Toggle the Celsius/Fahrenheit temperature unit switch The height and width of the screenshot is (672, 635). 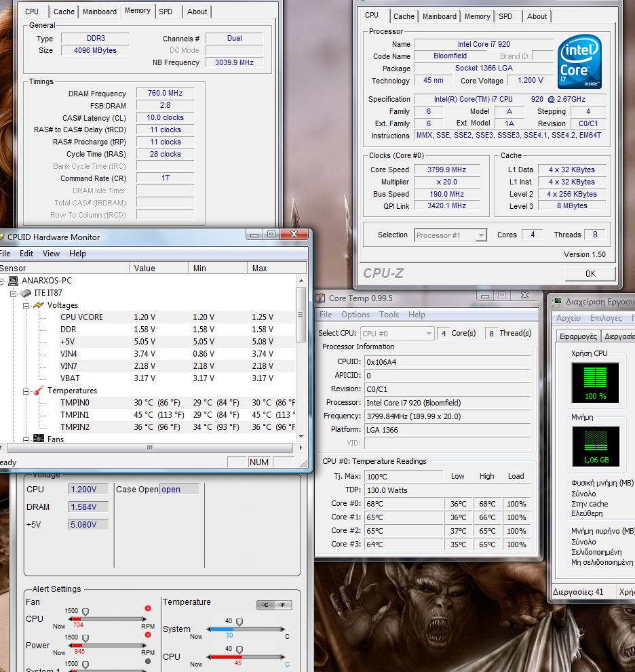[274, 605]
